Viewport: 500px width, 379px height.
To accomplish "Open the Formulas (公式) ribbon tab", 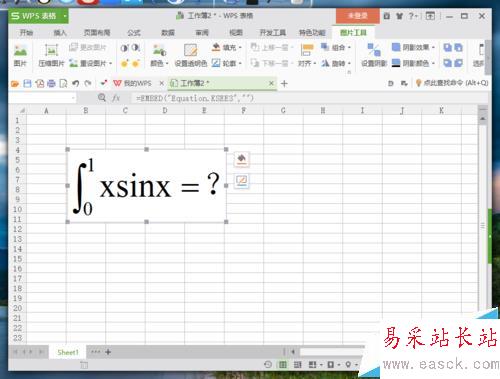I will click(134, 32).
